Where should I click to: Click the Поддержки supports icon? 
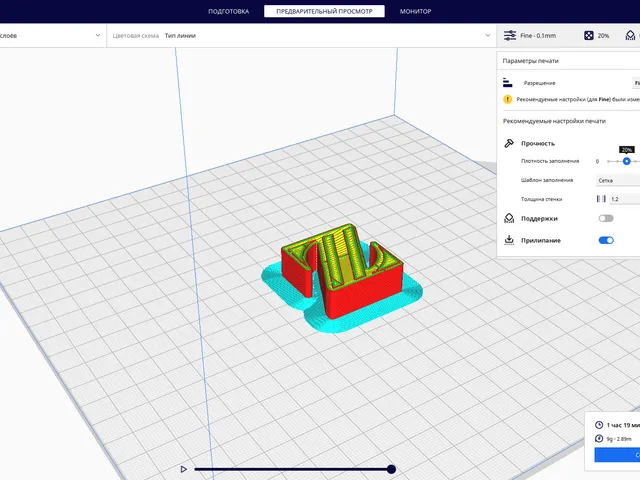pos(509,218)
